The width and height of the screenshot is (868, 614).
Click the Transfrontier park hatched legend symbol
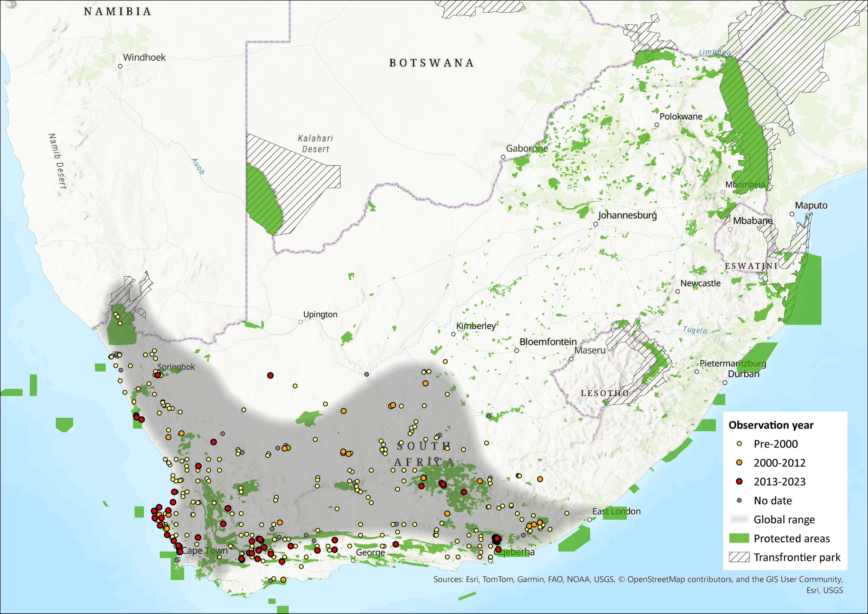(739, 557)
